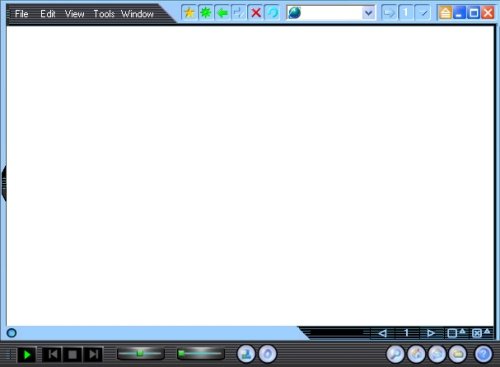Click the first slider's green handle
The image size is (500, 367).
click(140, 353)
